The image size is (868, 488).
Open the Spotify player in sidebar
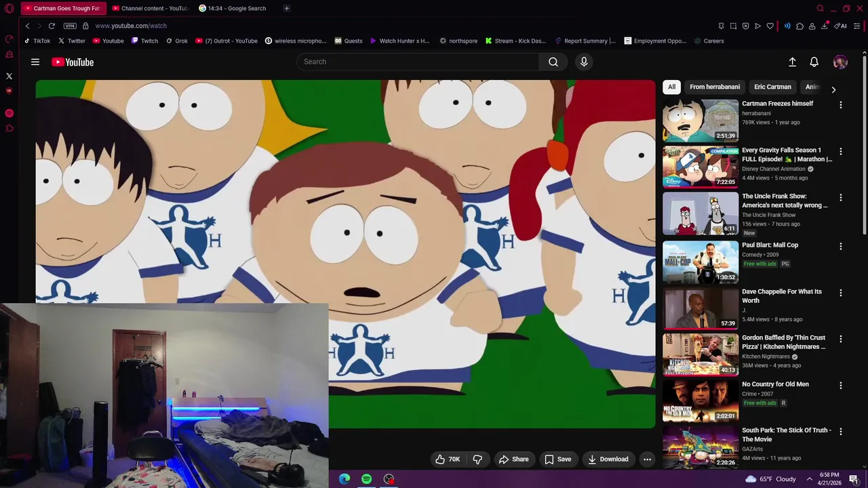point(9,113)
